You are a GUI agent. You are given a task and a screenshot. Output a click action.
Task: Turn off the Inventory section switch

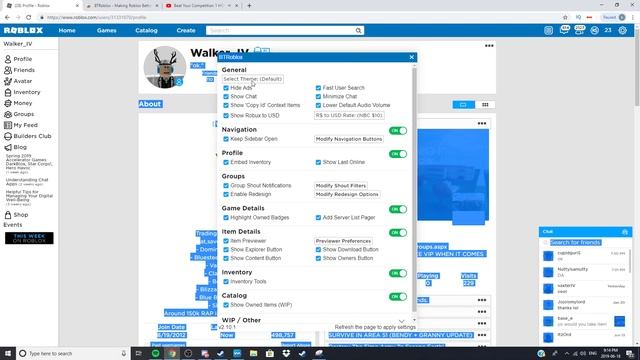tap(398, 273)
